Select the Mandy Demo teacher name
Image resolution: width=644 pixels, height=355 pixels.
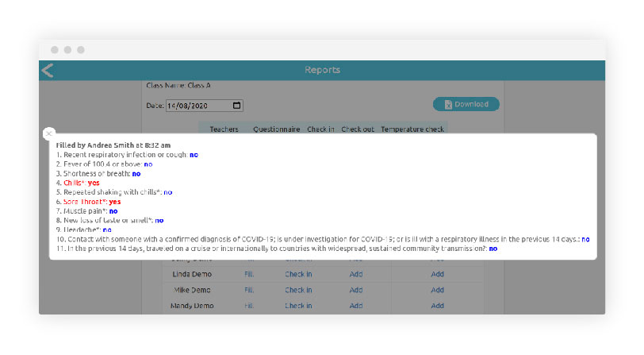[x=192, y=306]
